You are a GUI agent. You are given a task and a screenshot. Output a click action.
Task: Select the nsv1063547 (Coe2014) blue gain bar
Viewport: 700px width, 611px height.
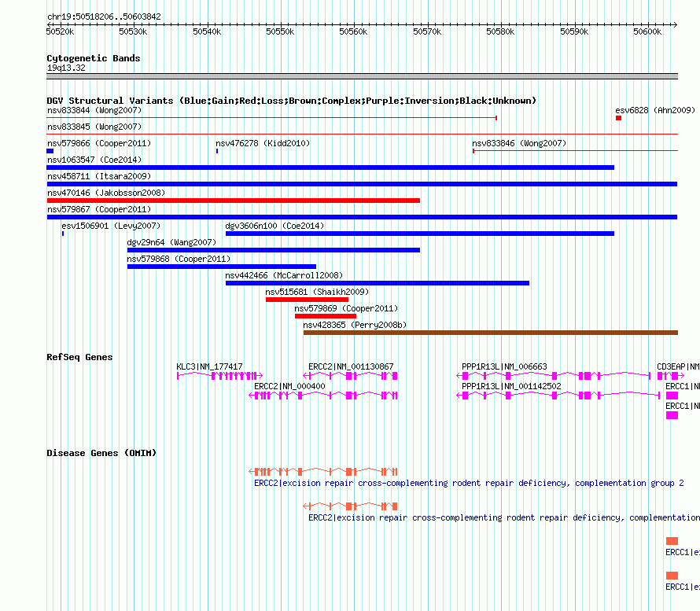(x=330, y=167)
